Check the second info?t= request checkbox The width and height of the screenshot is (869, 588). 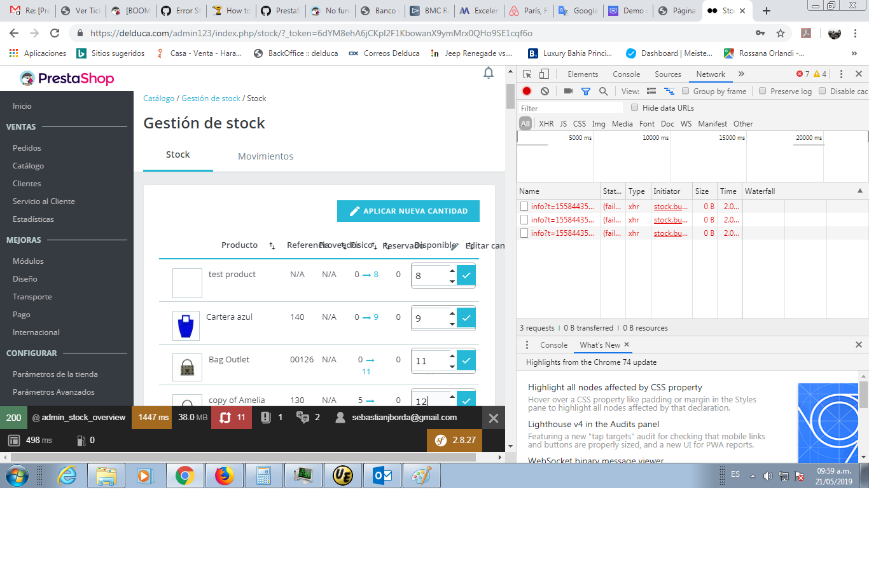pyautogui.click(x=524, y=219)
